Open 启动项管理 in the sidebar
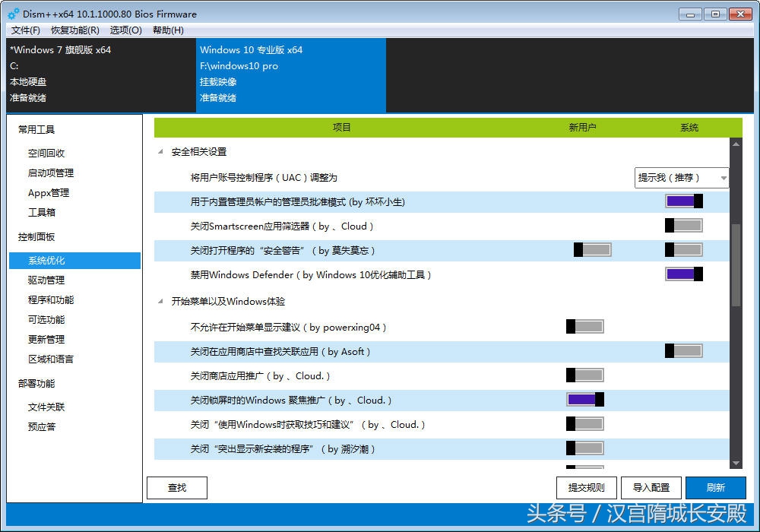Viewport: 760px width, 532px height. coord(51,173)
